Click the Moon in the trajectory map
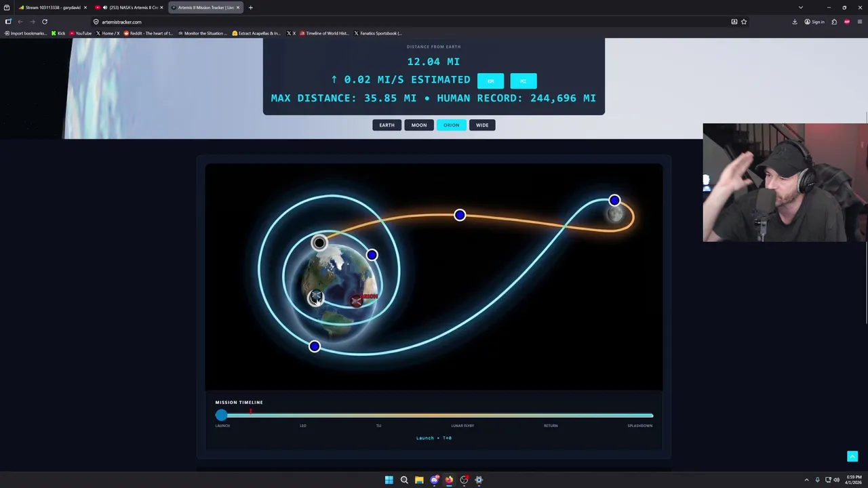The image size is (868, 488). [616, 216]
